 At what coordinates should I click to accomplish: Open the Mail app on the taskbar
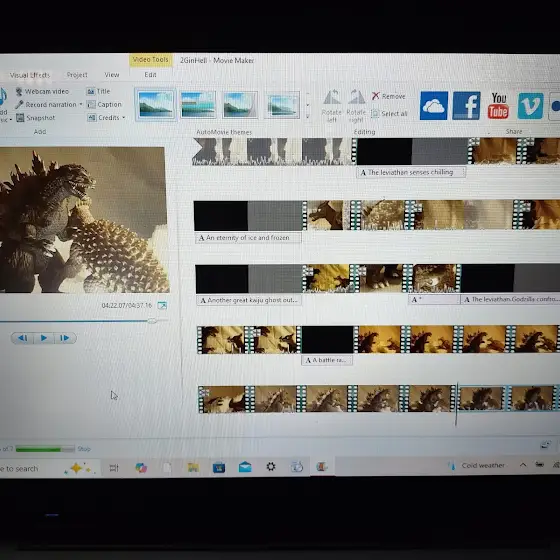coord(245,467)
